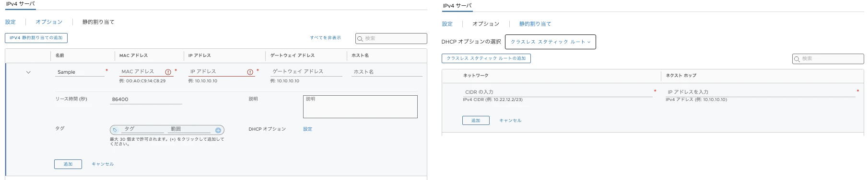Open the 設定 tab in left IPv4 panel
This screenshot has height=180, width=868.
[11, 22]
